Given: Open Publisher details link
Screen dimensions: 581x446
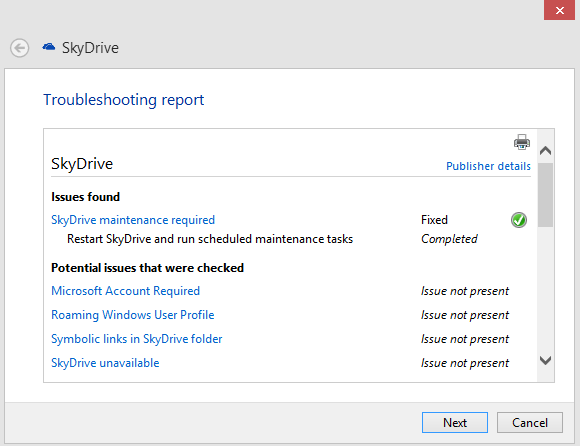Looking at the screenshot, I should 488,166.
